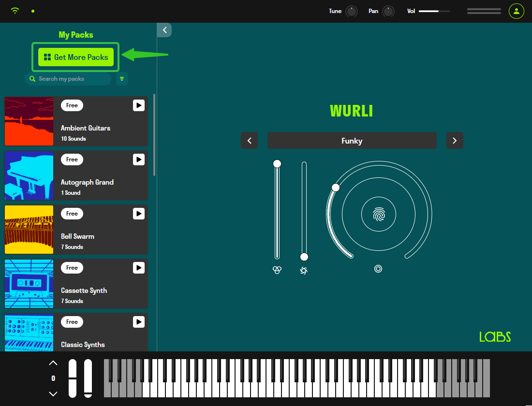Click the WURLI instrument title
Viewport: 532px width, 406px height.
352,111
